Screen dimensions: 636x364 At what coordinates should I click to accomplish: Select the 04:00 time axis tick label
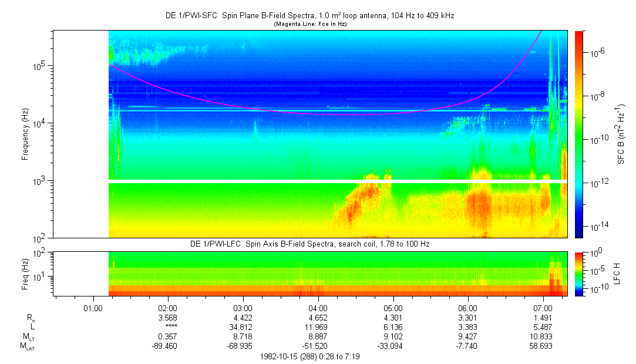click(x=318, y=307)
